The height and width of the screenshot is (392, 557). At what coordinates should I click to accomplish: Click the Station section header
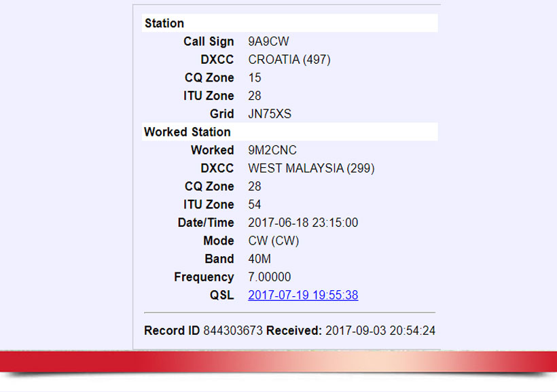coord(164,24)
